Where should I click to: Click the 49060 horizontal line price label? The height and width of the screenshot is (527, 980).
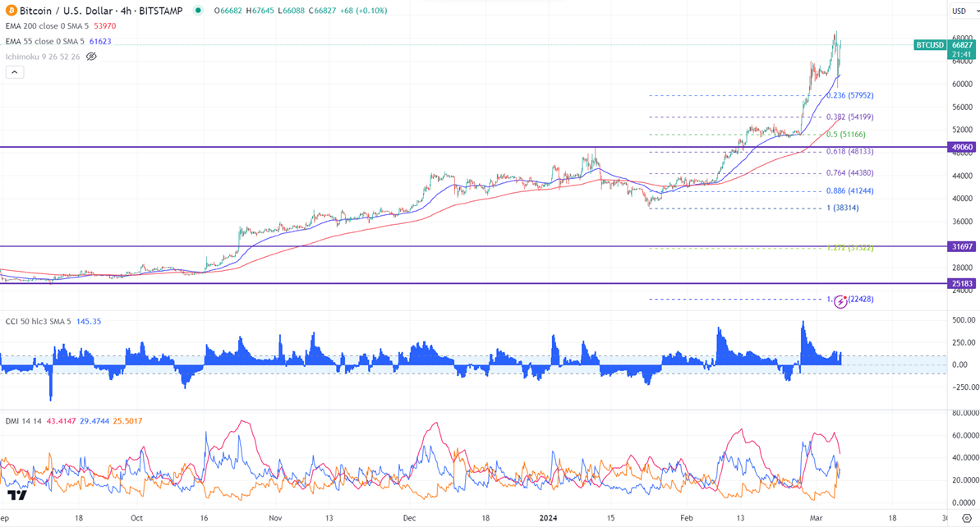click(962, 148)
